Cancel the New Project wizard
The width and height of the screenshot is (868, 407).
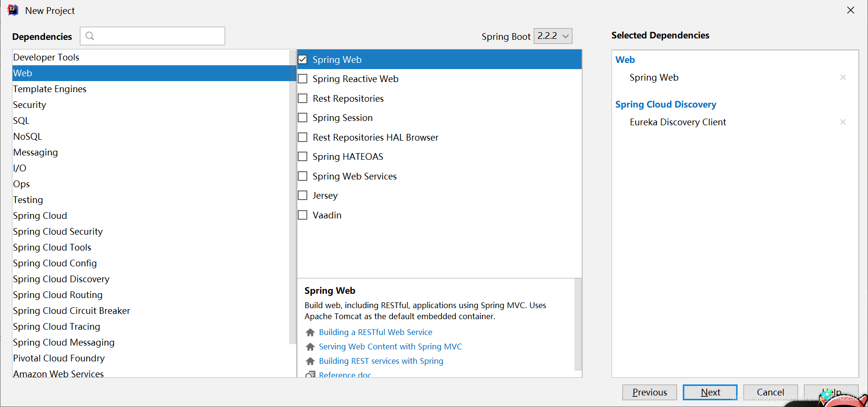click(770, 392)
